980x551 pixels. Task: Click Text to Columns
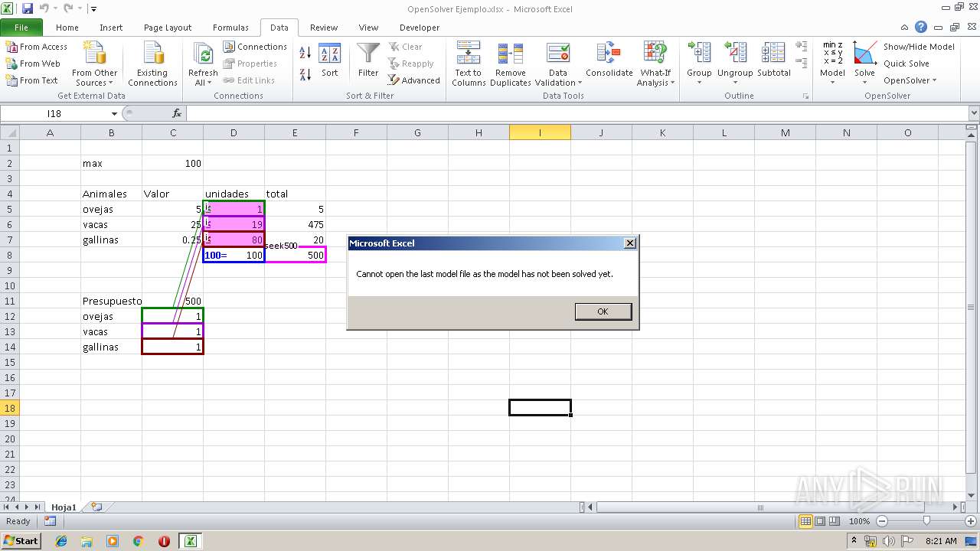[x=469, y=64]
